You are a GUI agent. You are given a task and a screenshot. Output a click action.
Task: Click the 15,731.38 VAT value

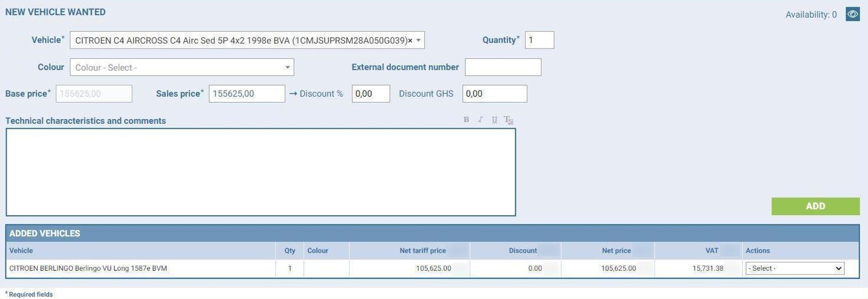point(708,268)
